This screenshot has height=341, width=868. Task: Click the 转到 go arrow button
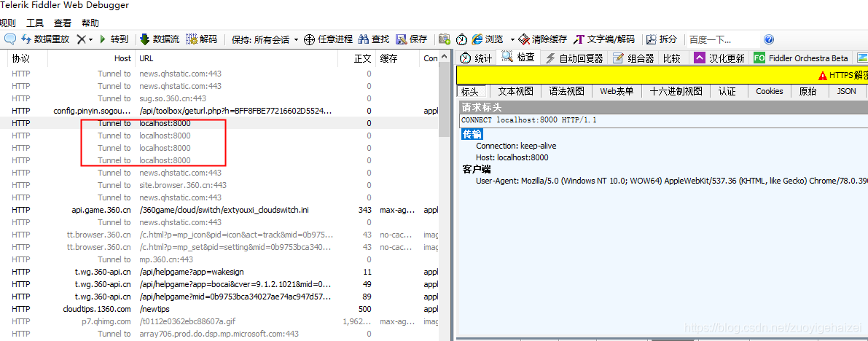pyautogui.click(x=114, y=39)
